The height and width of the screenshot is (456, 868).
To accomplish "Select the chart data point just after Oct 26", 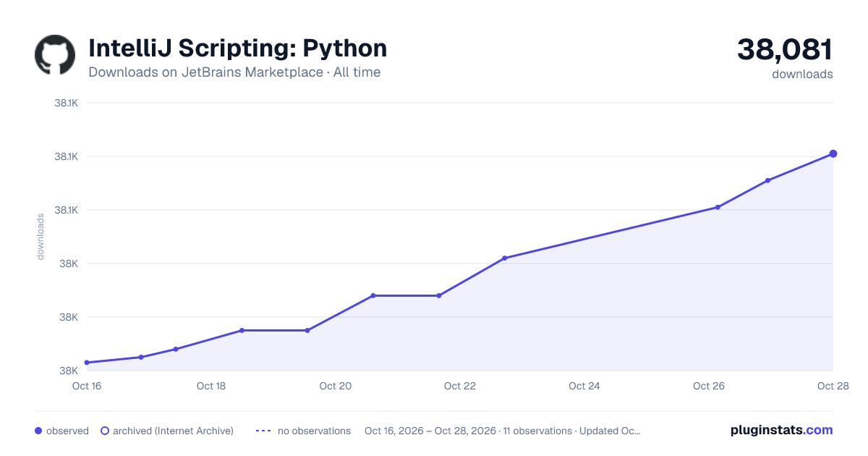I will (x=718, y=207).
